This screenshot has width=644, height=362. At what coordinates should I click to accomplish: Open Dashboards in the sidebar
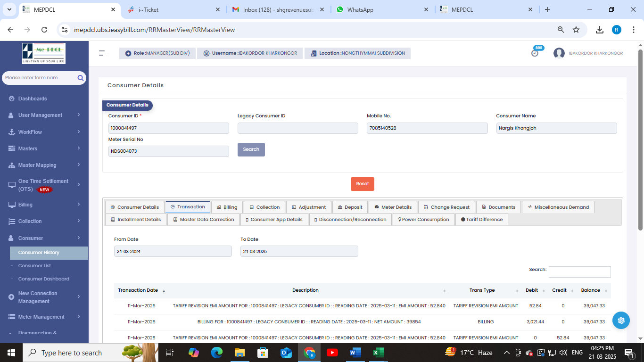point(33,99)
